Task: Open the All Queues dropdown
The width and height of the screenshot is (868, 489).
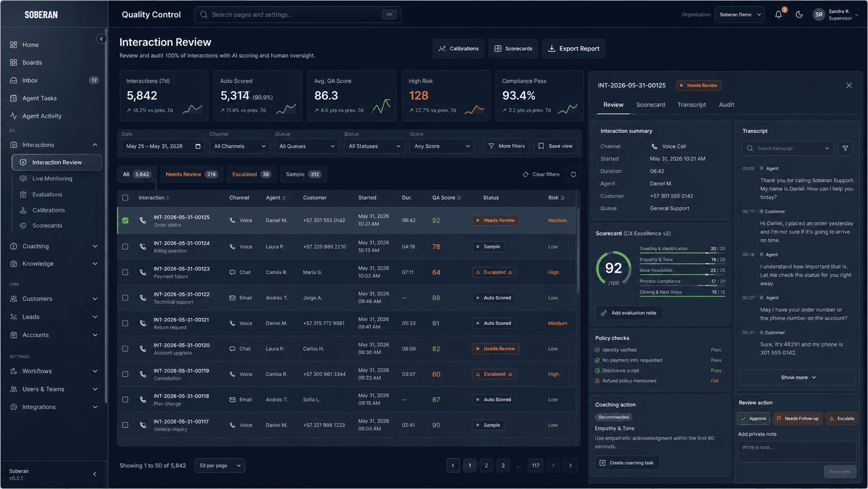Action: coord(307,146)
